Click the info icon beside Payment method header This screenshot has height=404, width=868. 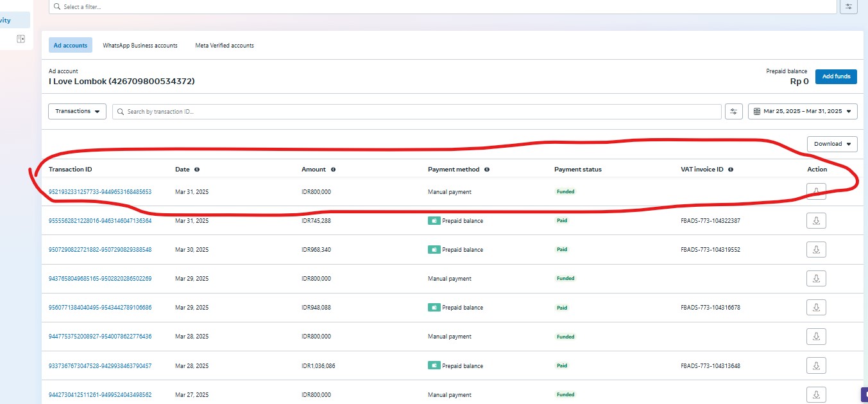tap(487, 170)
